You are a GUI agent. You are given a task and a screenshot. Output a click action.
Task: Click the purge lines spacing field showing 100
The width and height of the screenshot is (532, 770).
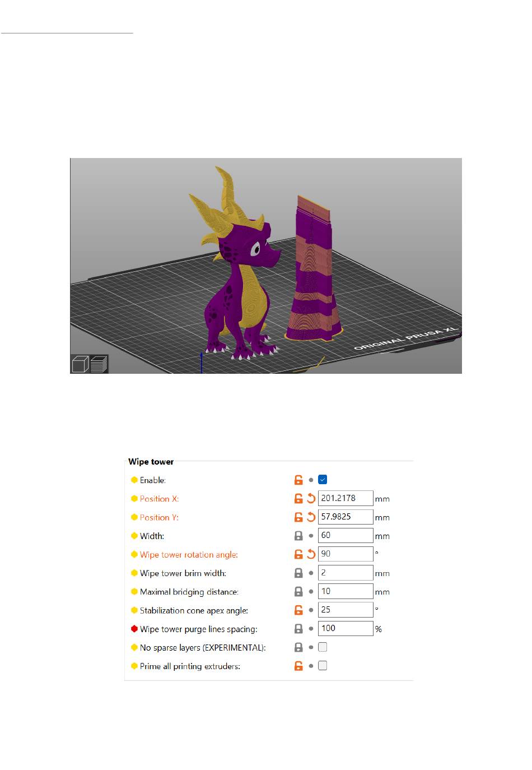346,628
